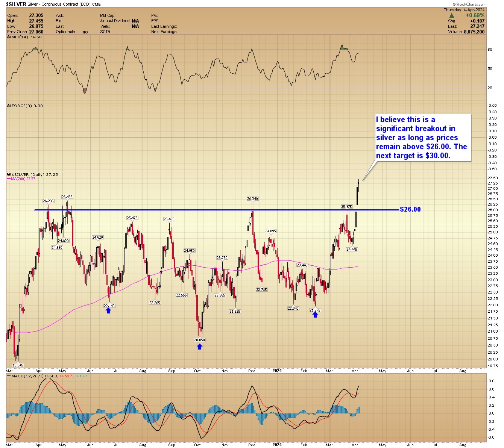Select the breakout annotation text box
This screenshot has height=448, width=504.
[423, 138]
